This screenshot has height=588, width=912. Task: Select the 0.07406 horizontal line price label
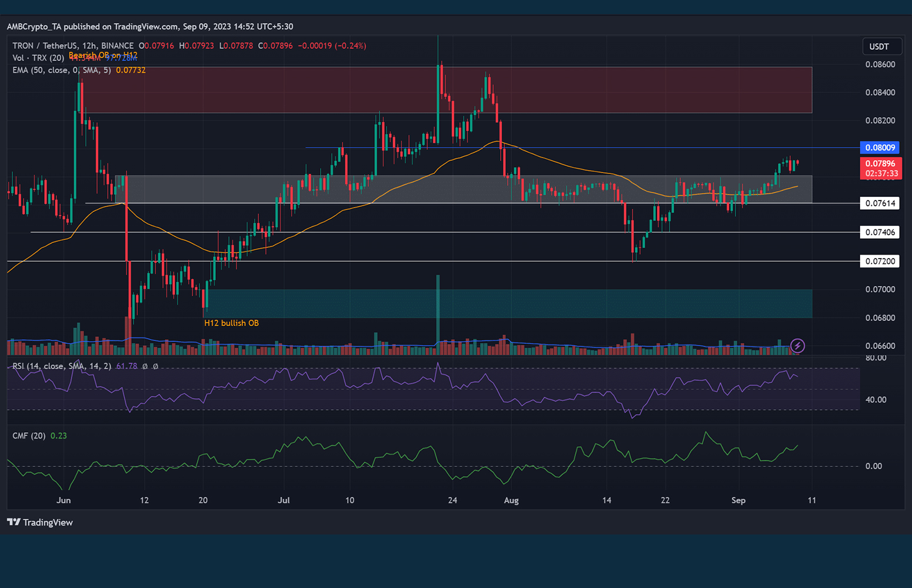(x=880, y=232)
